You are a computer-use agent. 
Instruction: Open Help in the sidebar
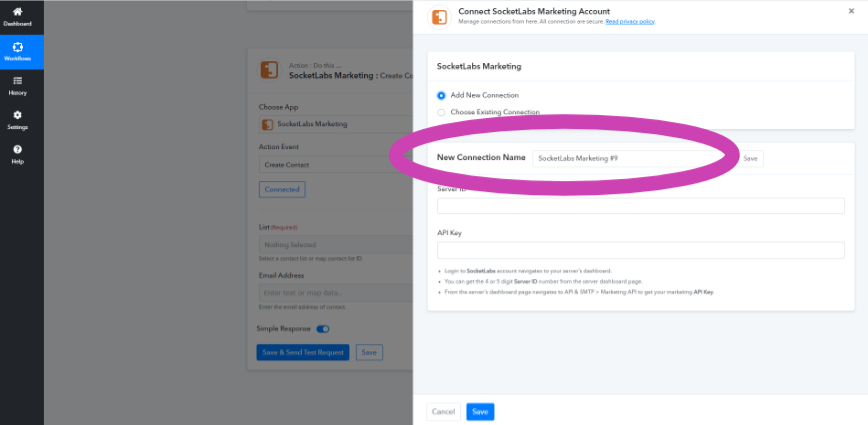18,155
